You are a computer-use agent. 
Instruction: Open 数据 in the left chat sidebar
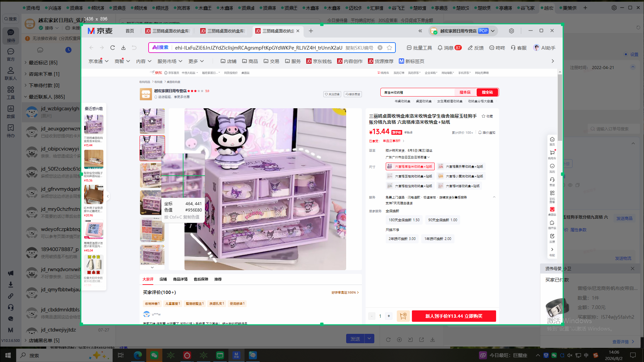[11, 112]
